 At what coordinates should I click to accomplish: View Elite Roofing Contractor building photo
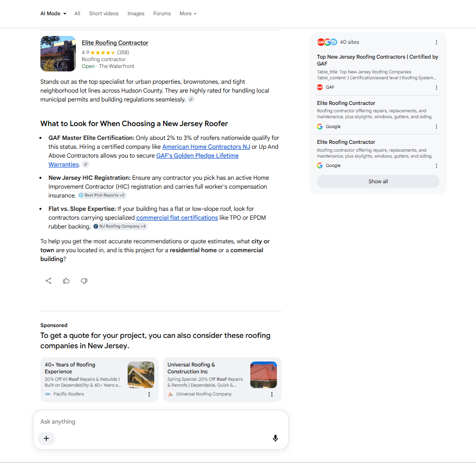click(x=58, y=54)
